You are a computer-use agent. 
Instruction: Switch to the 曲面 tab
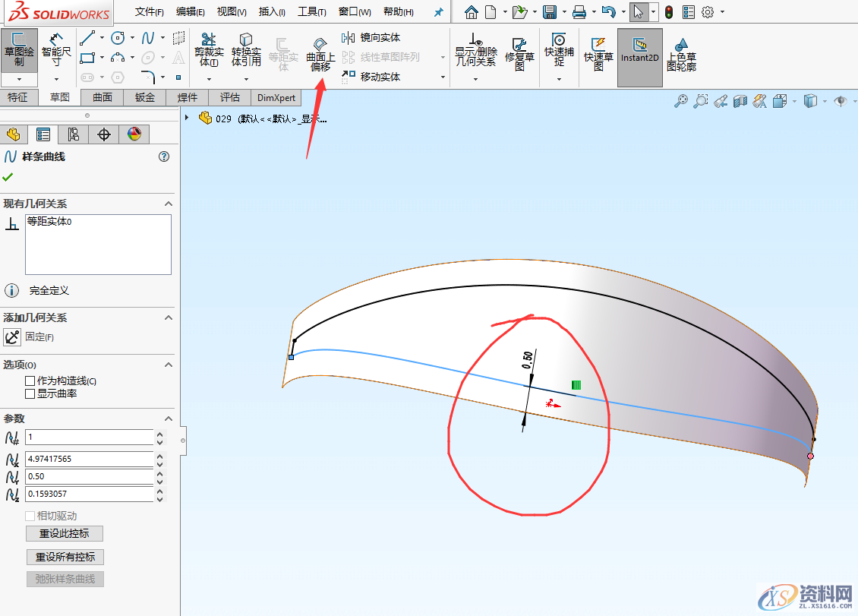(x=101, y=97)
